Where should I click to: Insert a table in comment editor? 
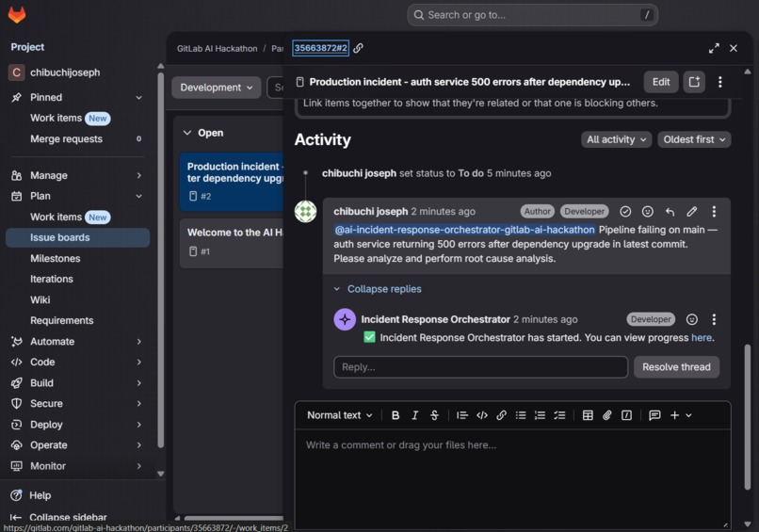coord(588,415)
